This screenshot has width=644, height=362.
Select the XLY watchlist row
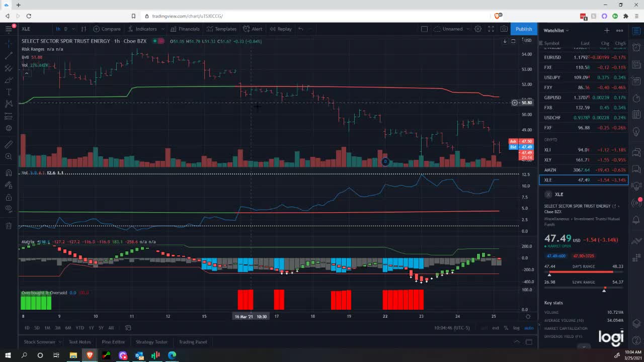[x=584, y=160]
